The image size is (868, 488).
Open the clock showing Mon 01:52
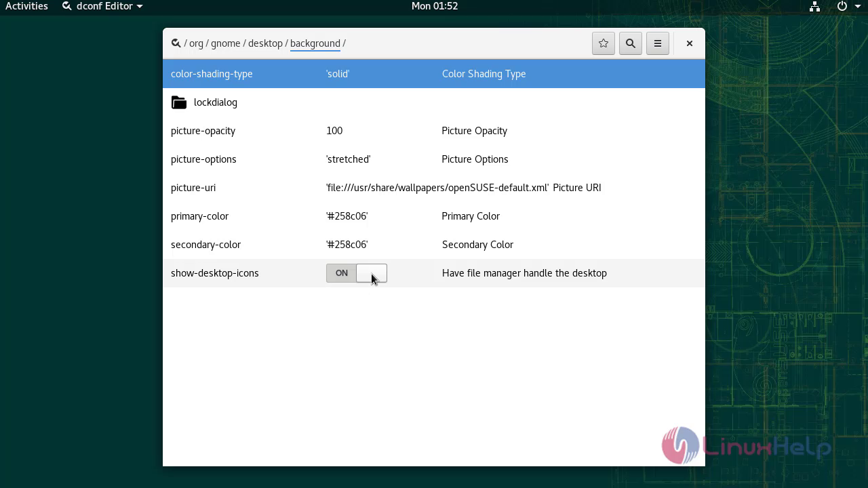pos(435,6)
